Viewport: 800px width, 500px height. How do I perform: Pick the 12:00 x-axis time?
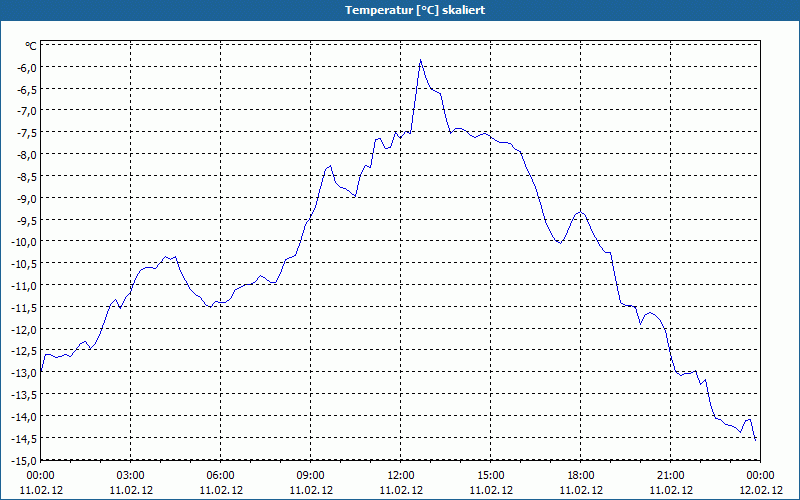click(401, 476)
